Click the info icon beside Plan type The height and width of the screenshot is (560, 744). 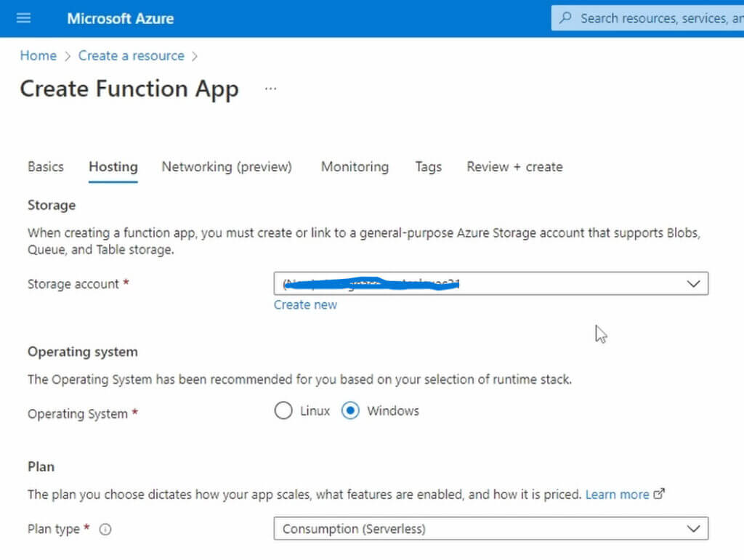click(x=105, y=529)
